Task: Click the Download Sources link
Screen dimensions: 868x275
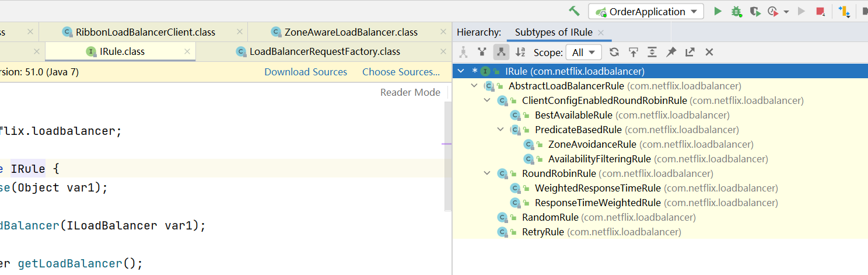Action: click(x=306, y=72)
